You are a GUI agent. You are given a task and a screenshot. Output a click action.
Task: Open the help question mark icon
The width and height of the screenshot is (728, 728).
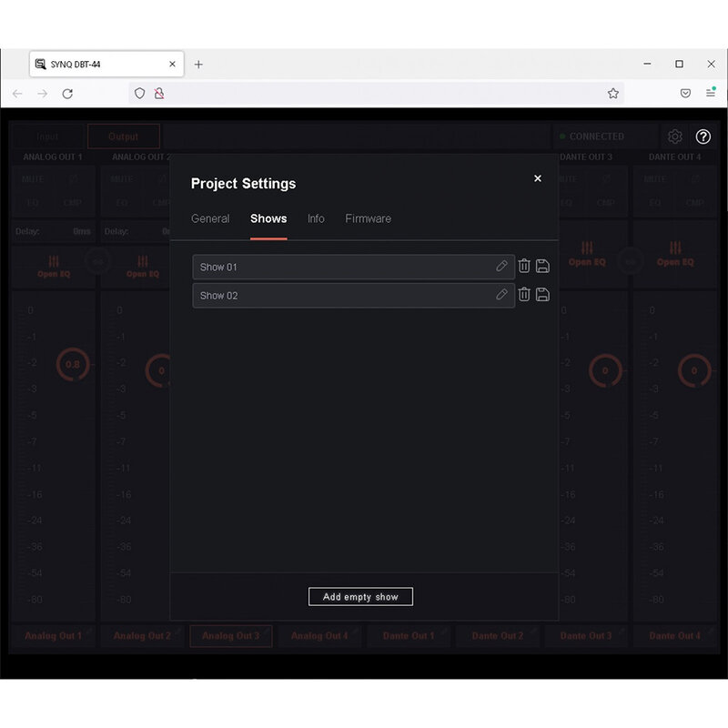(x=703, y=136)
